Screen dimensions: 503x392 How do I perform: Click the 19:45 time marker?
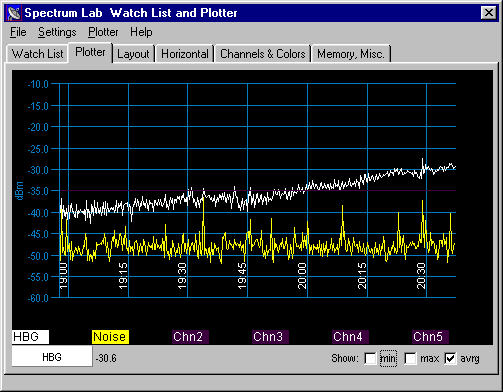pos(242,275)
